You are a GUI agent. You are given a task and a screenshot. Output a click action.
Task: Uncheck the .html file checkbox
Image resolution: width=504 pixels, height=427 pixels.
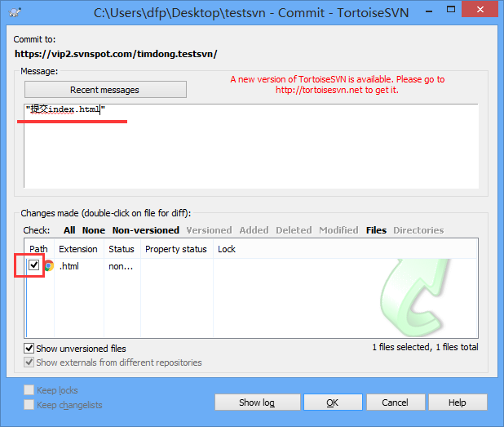[x=33, y=265]
